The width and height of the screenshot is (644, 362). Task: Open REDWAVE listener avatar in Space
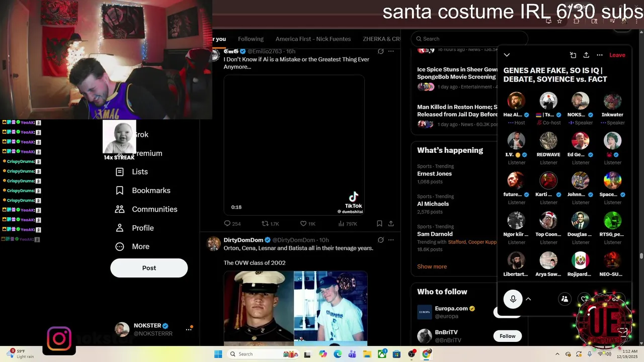point(548,141)
